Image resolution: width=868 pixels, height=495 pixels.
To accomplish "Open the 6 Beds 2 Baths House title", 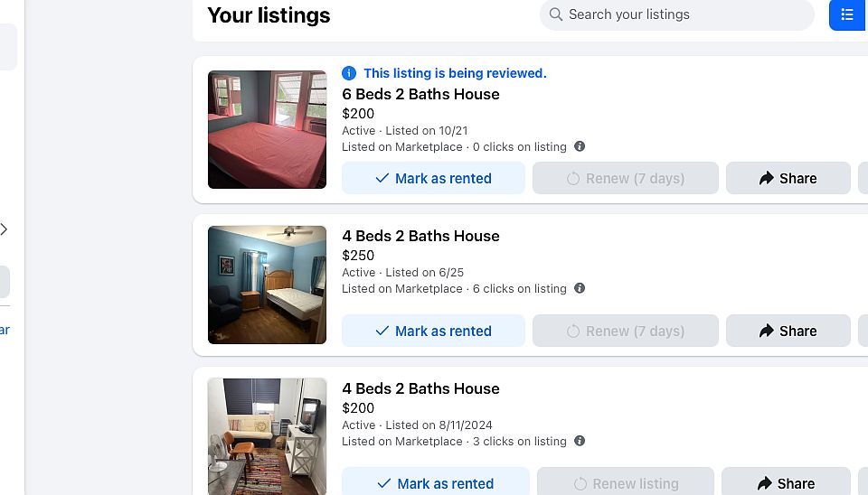I will pos(420,94).
